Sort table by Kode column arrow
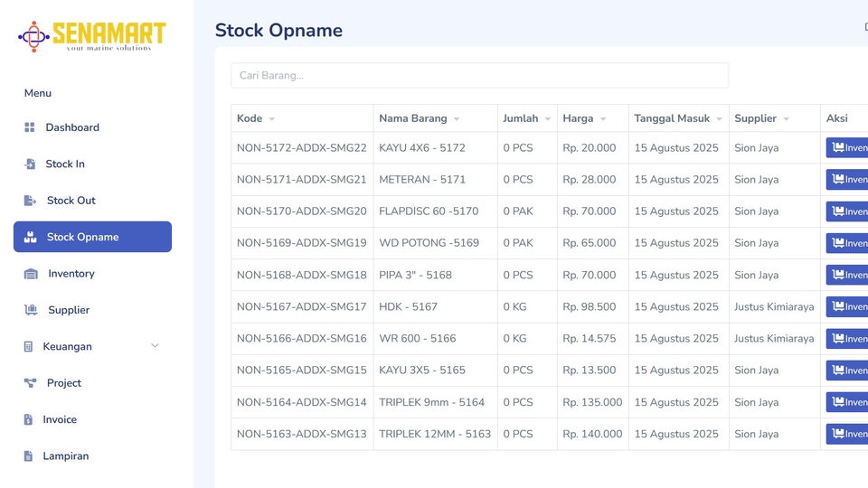The height and width of the screenshot is (488, 868). point(271,119)
